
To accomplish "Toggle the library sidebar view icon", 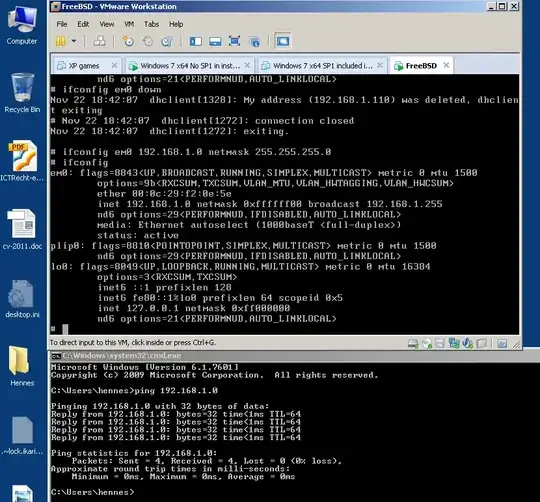I will [196, 42].
